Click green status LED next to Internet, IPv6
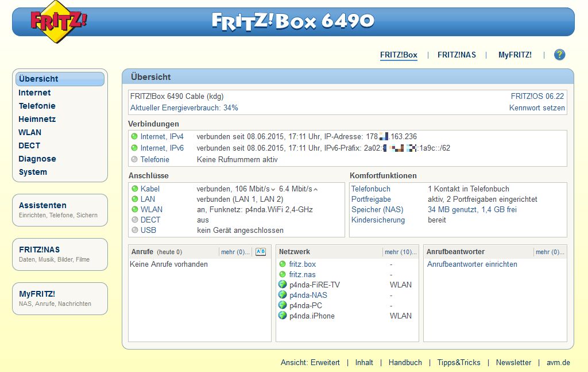 [x=134, y=148]
